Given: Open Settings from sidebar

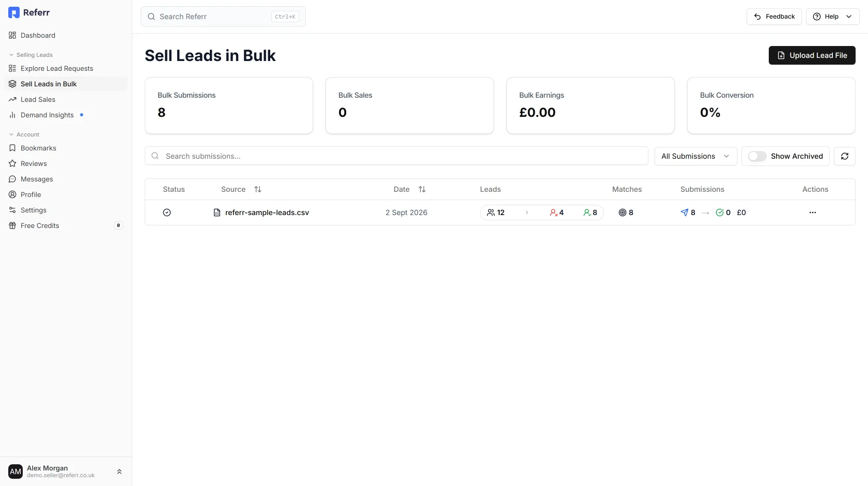Looking at the screenshot, I should click(66, 210).
